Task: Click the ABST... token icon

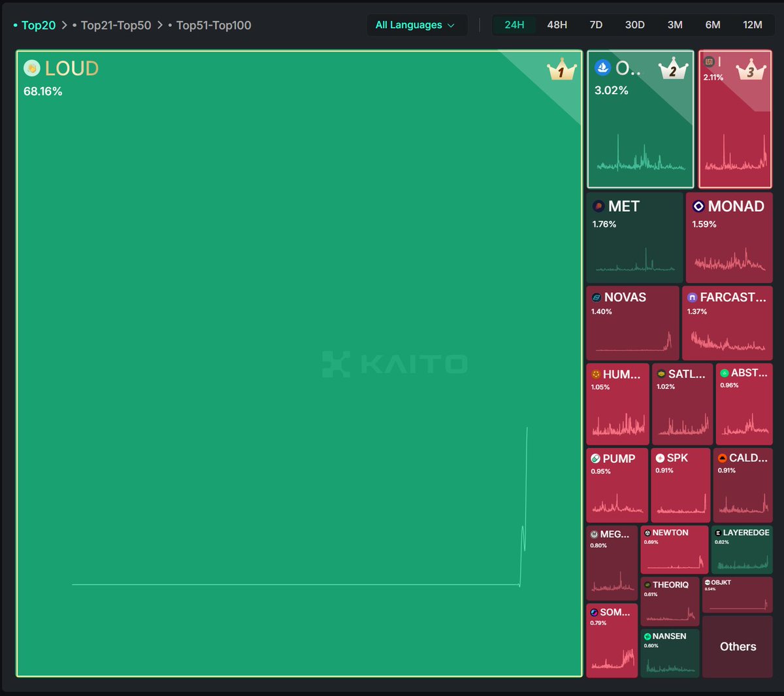Action: tap(725, 373)
